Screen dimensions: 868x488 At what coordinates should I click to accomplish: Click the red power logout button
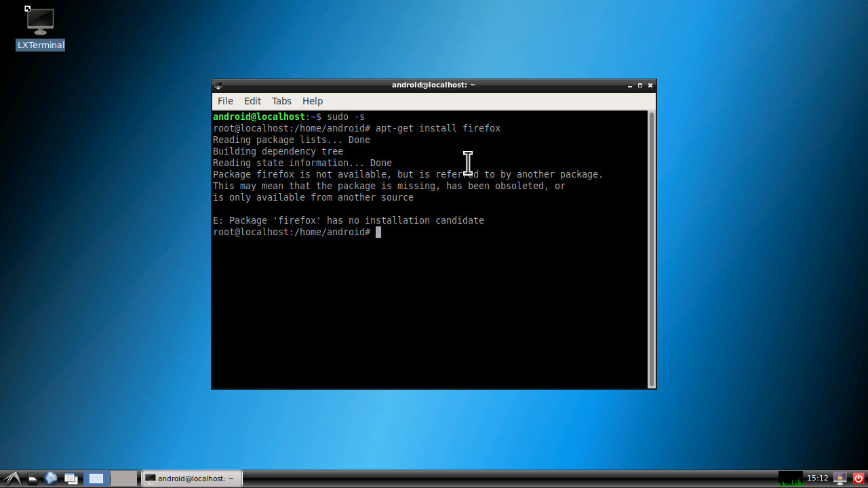pos(858,479)
